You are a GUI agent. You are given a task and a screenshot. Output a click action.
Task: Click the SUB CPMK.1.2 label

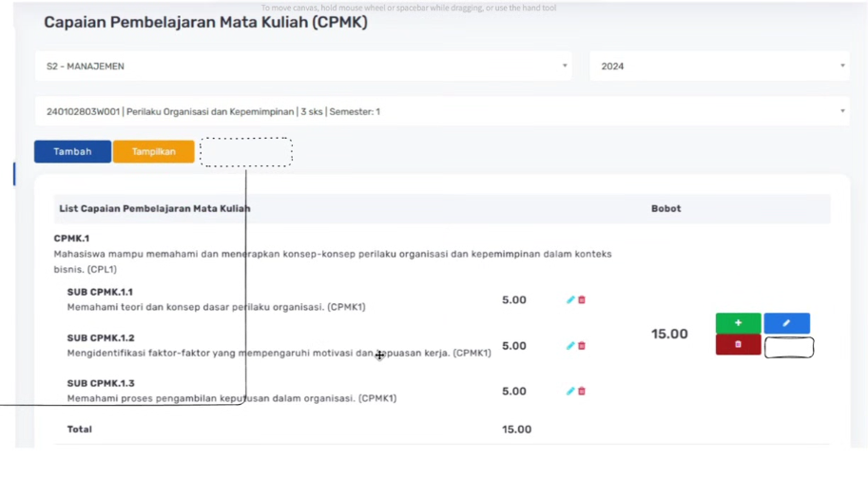point(101,337)
